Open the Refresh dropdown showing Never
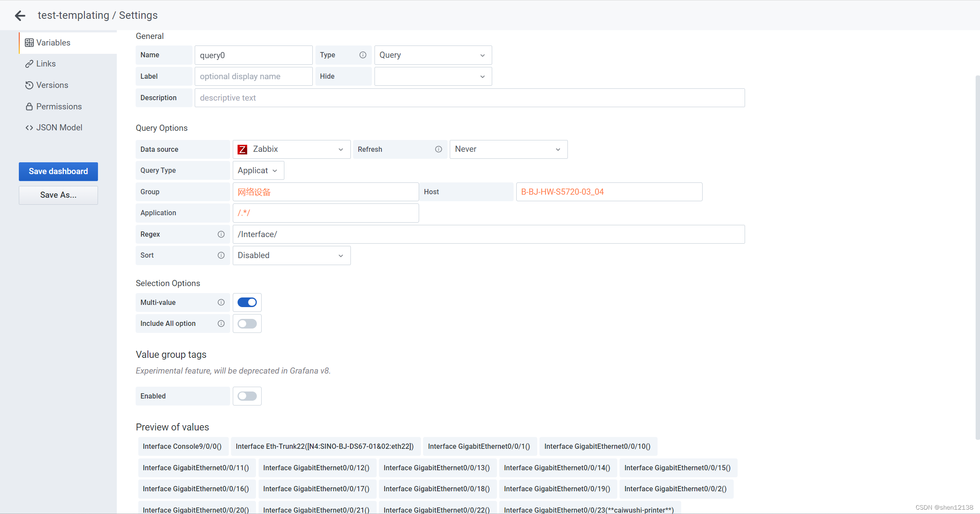This screenshot has height=514, width=980. click(x=508, y=149)
